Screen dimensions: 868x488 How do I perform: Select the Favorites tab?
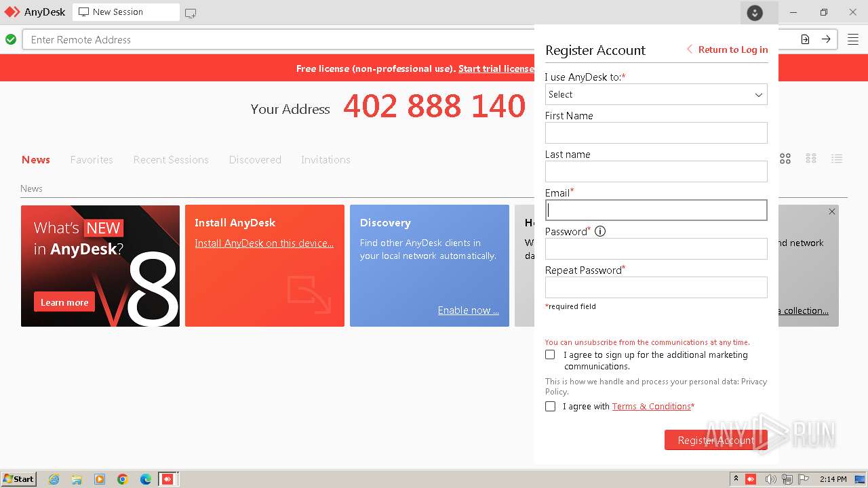[92, 160]
